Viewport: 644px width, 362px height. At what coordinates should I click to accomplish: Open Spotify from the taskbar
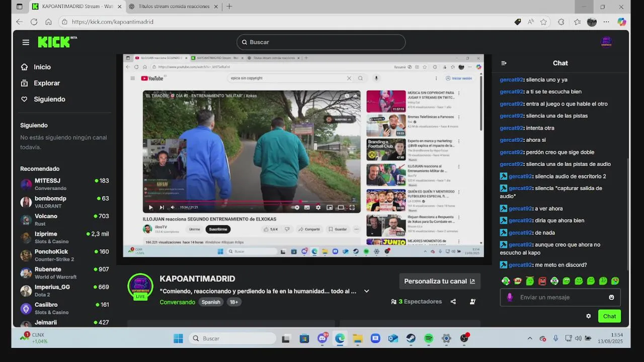pyautogui.click(x=429, y=338)
